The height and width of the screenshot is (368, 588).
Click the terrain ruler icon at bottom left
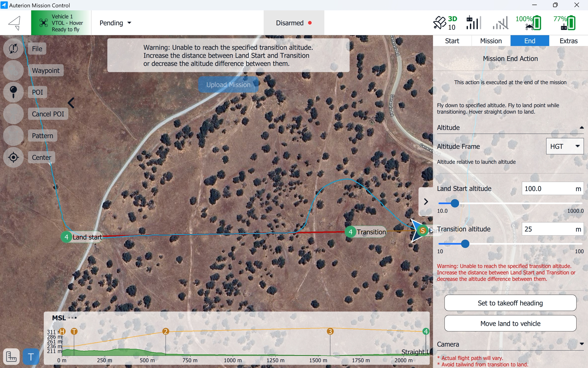(x=11, y=356)
